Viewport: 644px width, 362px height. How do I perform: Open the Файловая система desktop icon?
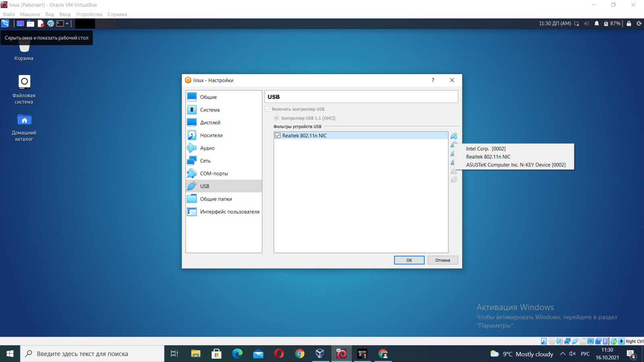tap(24, 90)
